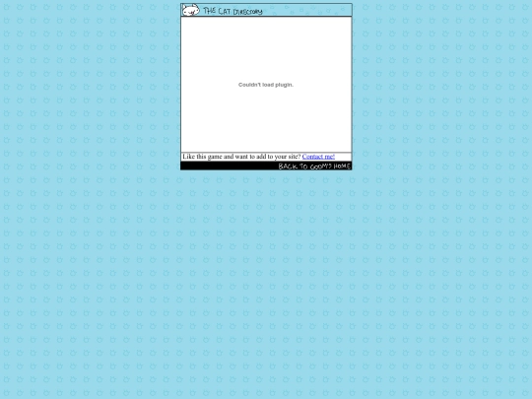
Task: Click the 'Couldn't load plugin.' placeholder
Action: click(266, 85)
